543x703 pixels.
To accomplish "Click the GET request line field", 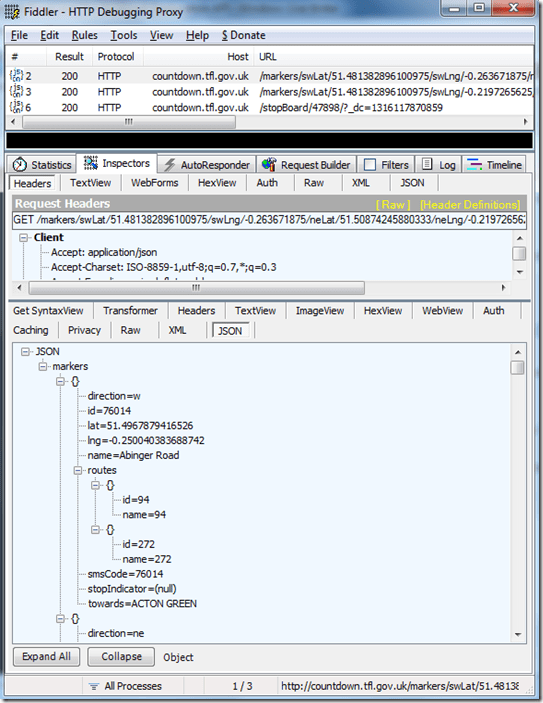I will coord(269,220).
